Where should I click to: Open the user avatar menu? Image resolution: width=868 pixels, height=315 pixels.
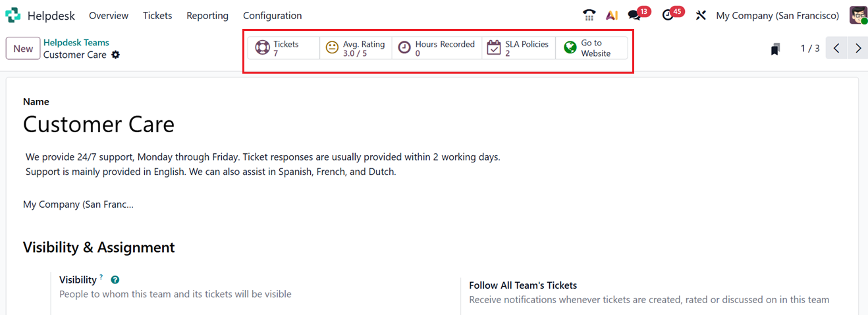pyautogui.click(x=858, y=15)
